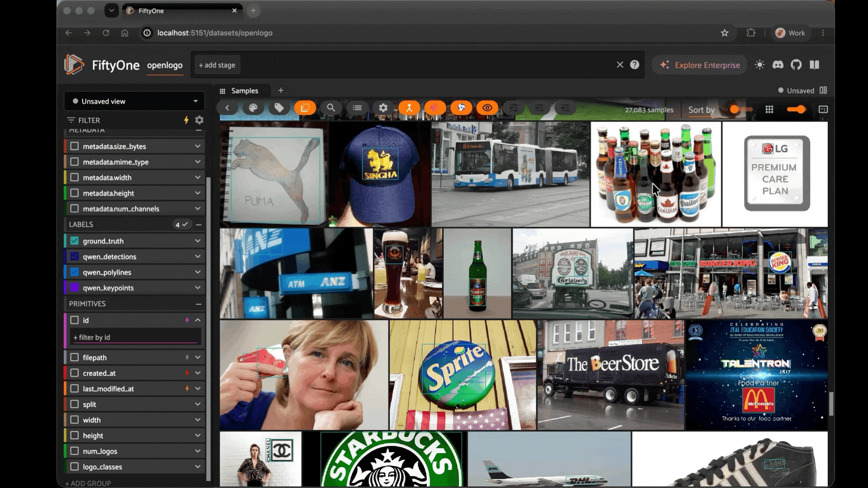The width and height of the screenshot is (868, 488).
Task: Click ADD GROUP in the sidebar
Action: pos(88,483)
